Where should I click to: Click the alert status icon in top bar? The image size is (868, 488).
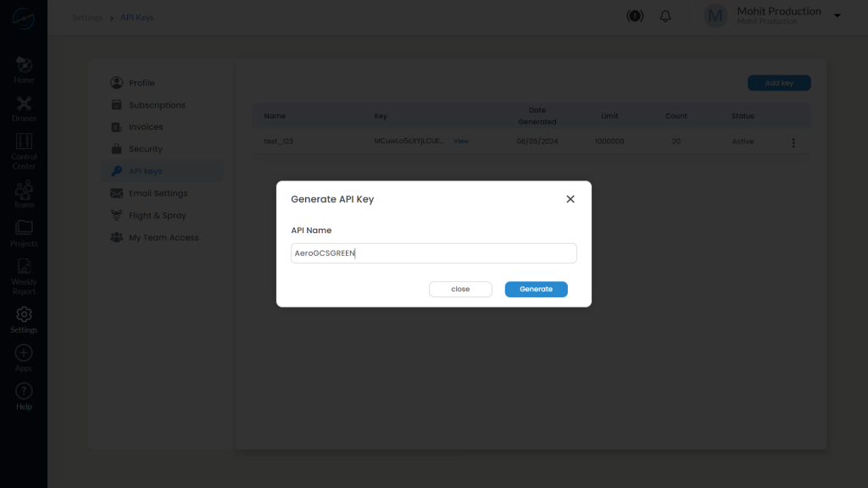[x=634, y=15]
